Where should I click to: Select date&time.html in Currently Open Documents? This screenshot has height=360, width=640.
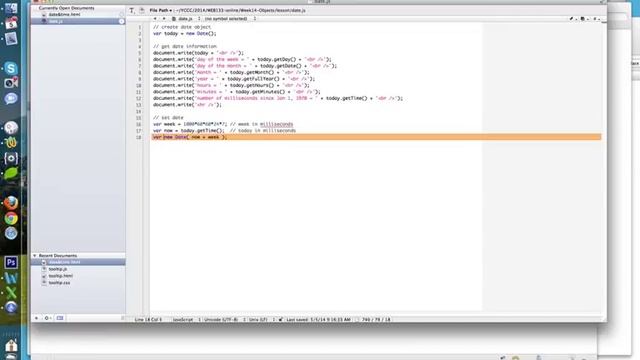[64, 14]
